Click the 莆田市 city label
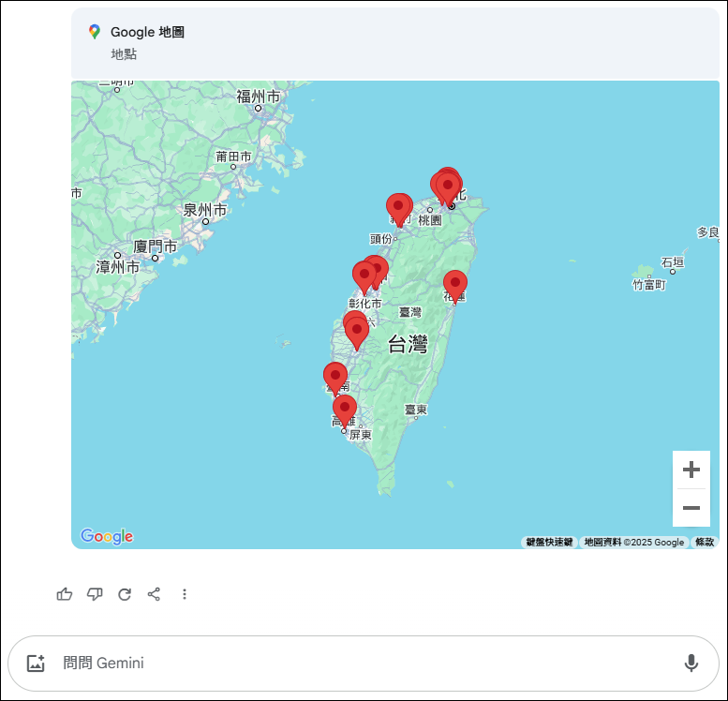 tap(233, 157)
